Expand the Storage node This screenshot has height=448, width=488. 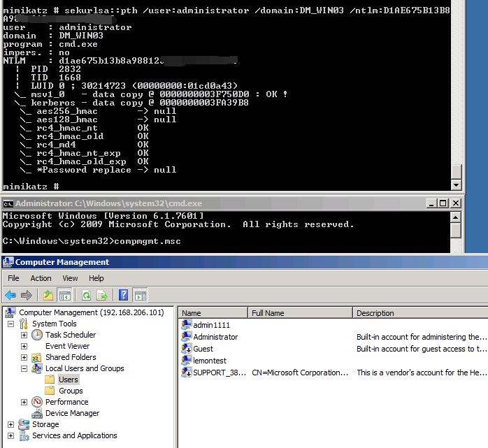pos(11,425)
